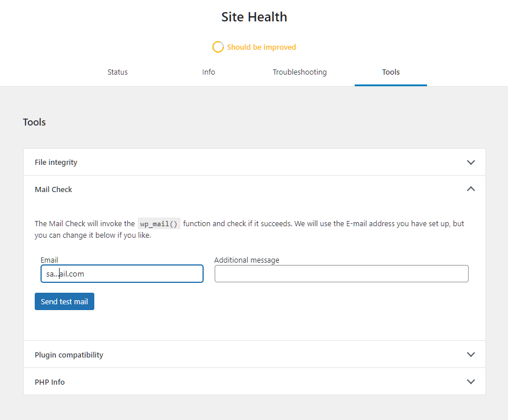Click the Should be improved status text
This screenshot has width=508, height=420.
coord(262,47)
